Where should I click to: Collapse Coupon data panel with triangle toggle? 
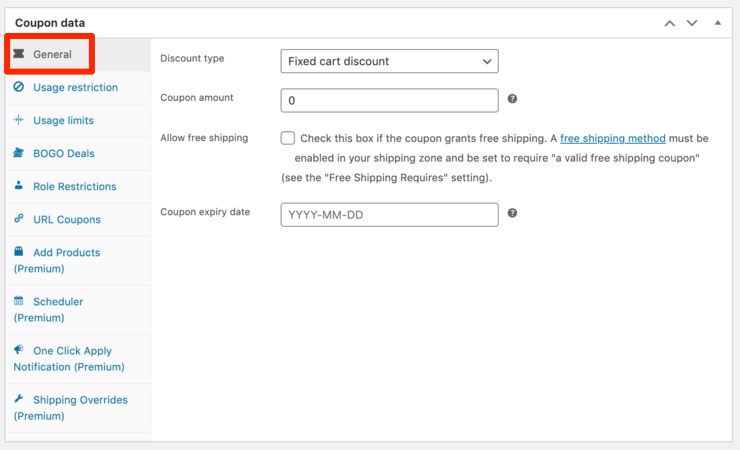717,23
